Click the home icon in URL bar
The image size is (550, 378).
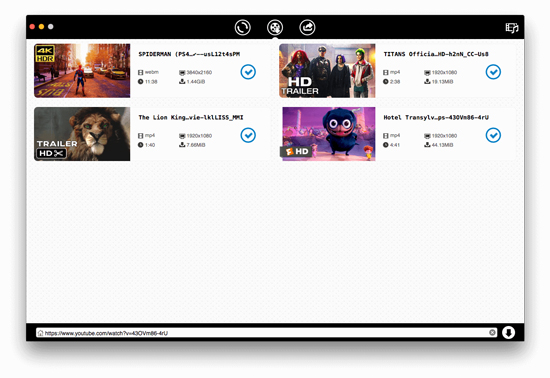coord(40,333)
